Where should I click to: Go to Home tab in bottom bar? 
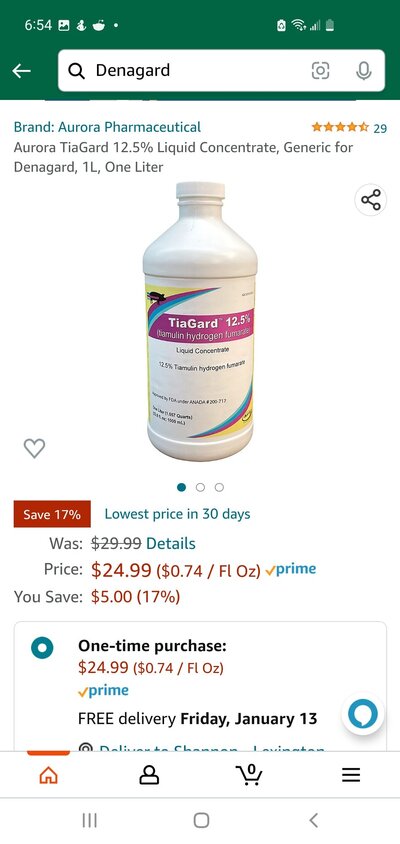pyautogui.click(x=48, y=775)
